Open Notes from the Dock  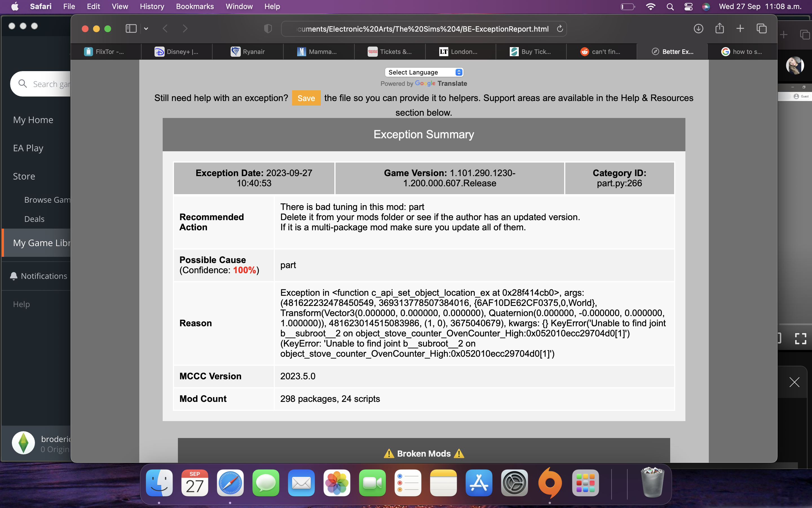pos(443,483)
